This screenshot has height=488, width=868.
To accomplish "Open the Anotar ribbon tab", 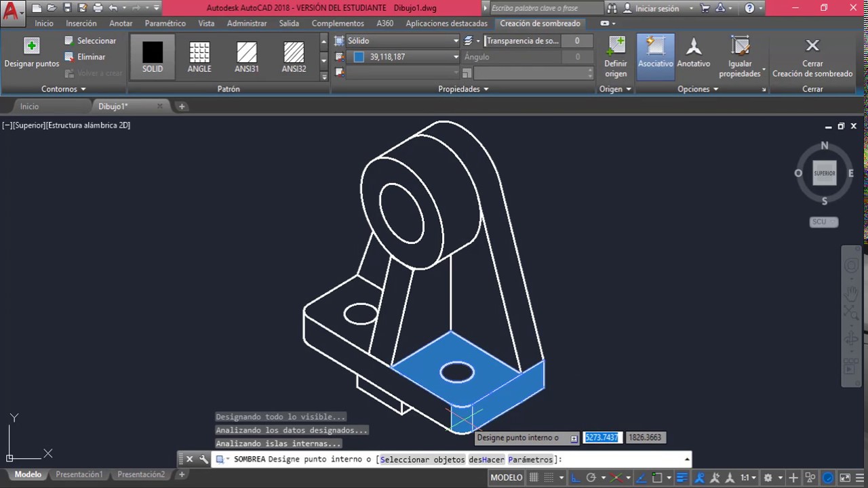I will [121, 23].
